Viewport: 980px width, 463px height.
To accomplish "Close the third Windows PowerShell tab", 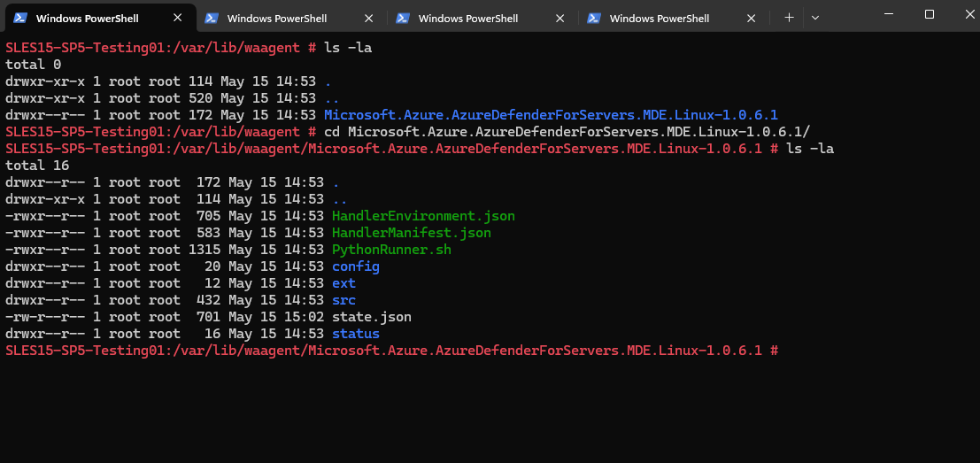I will pos(560,18).
